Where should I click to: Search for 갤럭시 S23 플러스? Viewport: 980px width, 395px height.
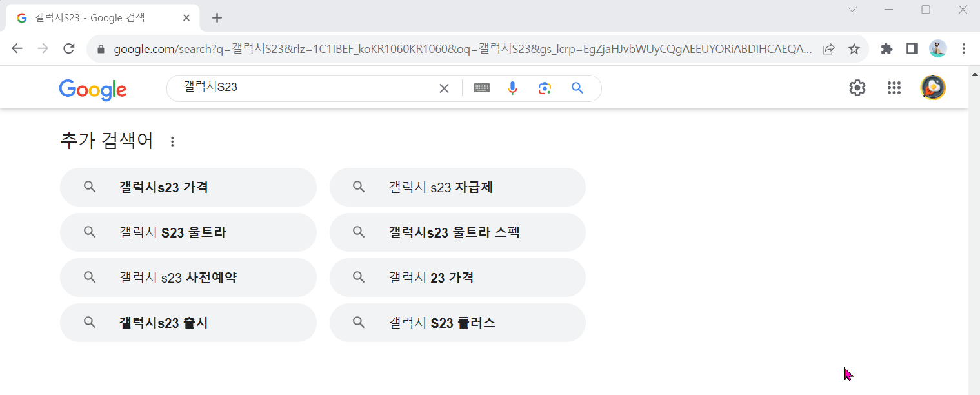pos(457,323)
